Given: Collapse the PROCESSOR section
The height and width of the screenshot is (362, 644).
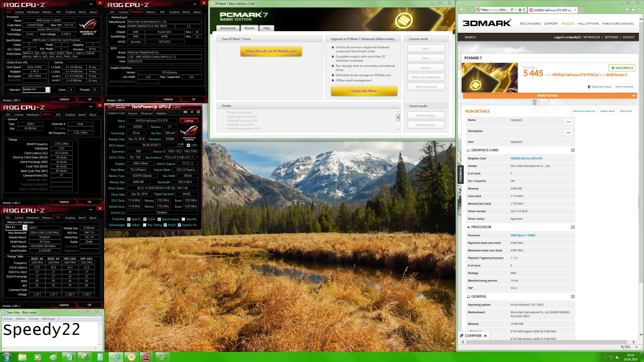Looking at the screenshot, I should (x=573, y=227).
